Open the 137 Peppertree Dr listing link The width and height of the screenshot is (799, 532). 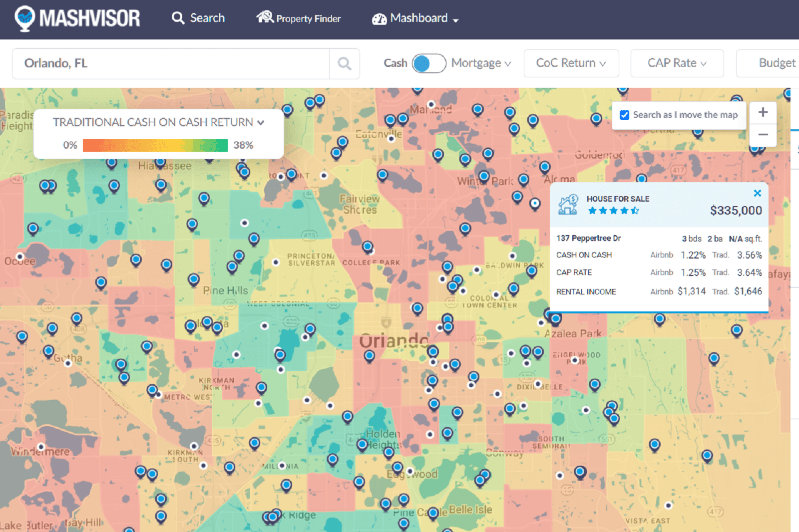tap(588, 239)
